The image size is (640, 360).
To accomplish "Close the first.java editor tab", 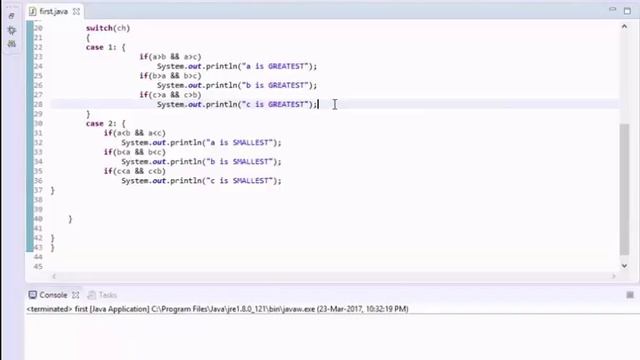I will click(76, 11).
